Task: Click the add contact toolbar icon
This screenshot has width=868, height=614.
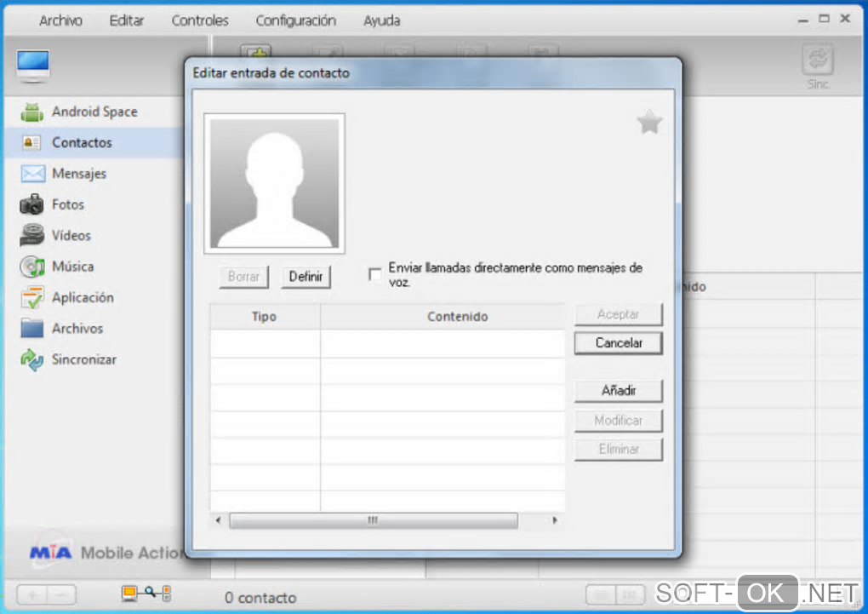Action: click(x=256, y=52)
